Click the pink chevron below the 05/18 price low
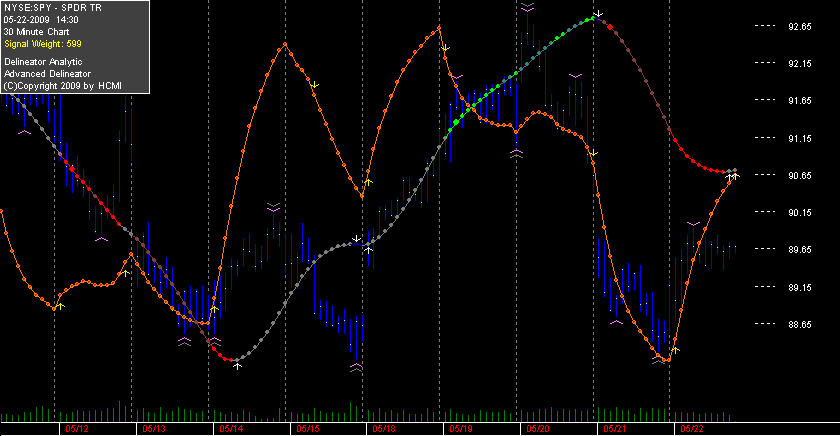Viewport: 840px width, 436px height. [x=356, y=367]
